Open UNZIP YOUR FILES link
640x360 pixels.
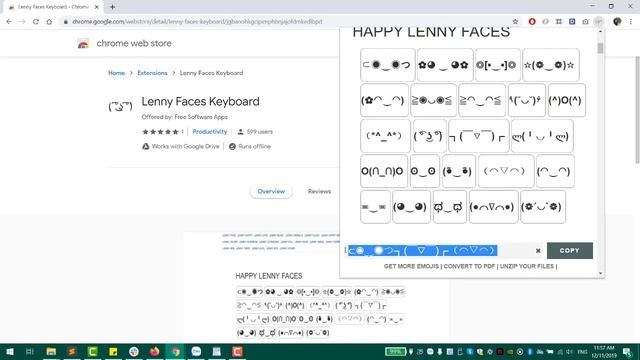pos(527,266)
